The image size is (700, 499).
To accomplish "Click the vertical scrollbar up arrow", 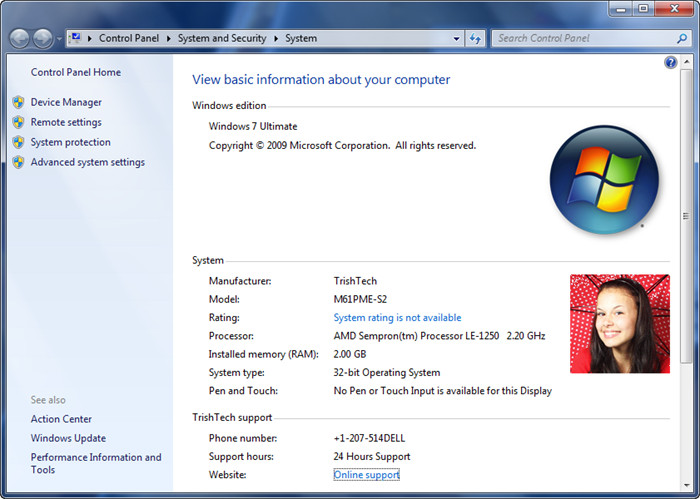I will pyautogui.click(x=686, y=62).
